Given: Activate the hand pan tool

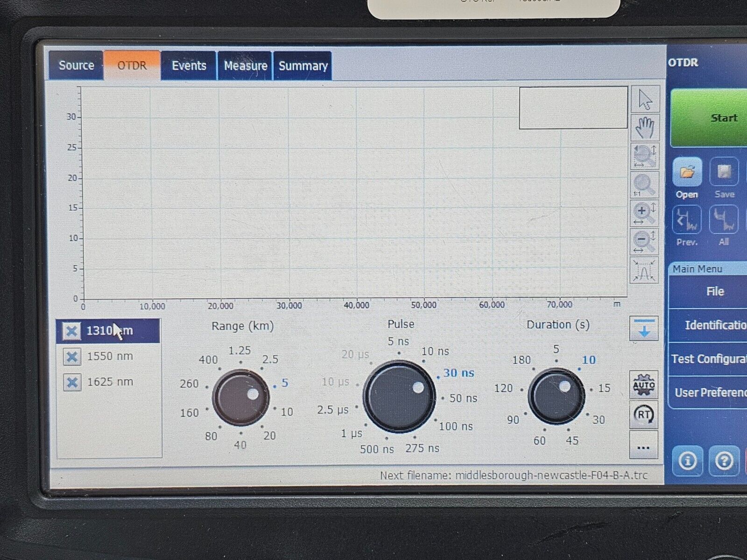Looking at the screenshot, I should click(645, 127).
